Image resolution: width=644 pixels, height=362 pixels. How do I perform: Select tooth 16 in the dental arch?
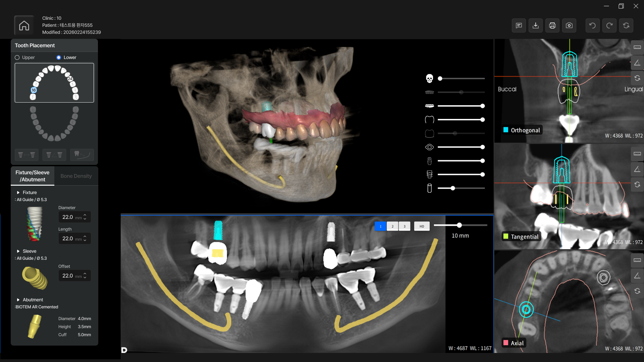click(x=34, y=90)
